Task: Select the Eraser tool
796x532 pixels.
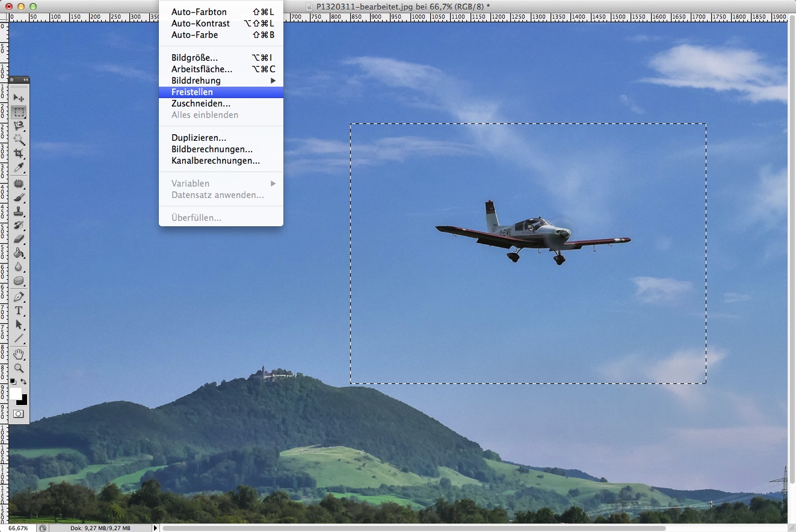Action: pos(19,239)
